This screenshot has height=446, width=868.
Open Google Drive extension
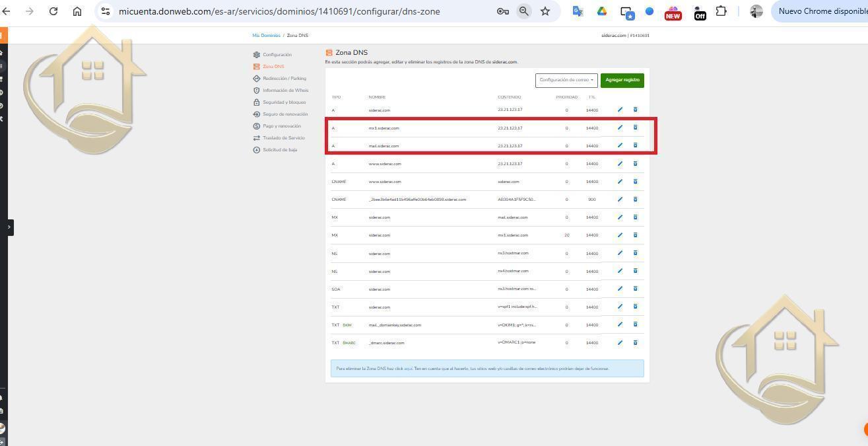[602, 11]
